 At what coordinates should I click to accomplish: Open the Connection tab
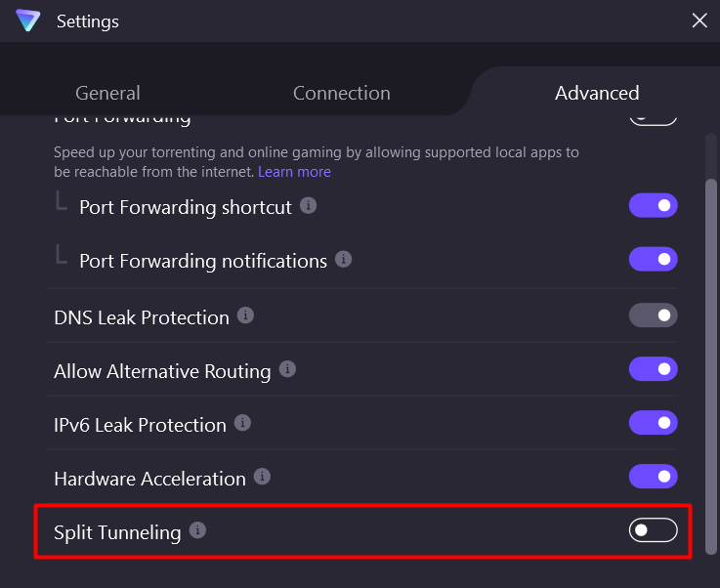(x=341, y=93)
